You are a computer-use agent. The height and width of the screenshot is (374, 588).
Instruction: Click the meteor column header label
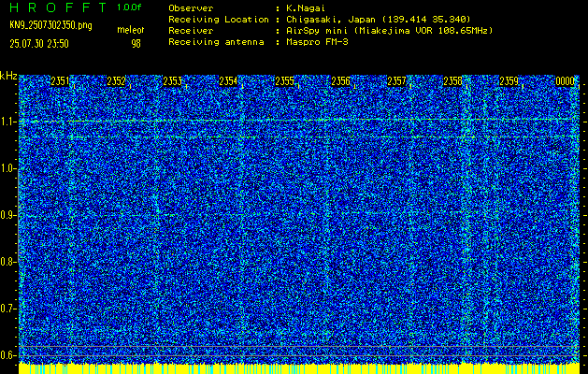tap(131, 30)
